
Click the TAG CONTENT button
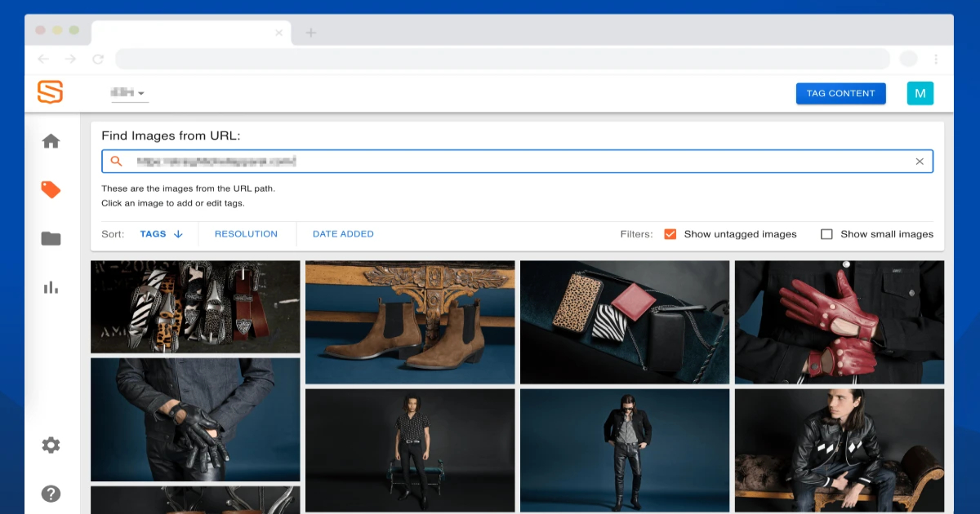tap(841, 93)
